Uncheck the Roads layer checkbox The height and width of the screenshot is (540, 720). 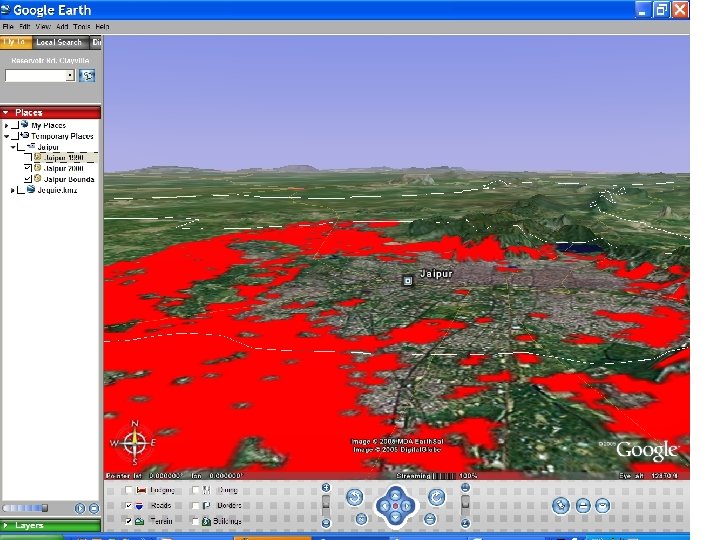coord(129,506)
